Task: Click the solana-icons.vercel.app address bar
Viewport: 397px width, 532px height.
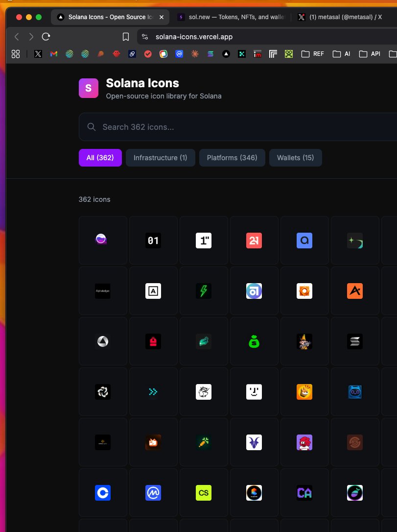Action: (x=194, y=37)
